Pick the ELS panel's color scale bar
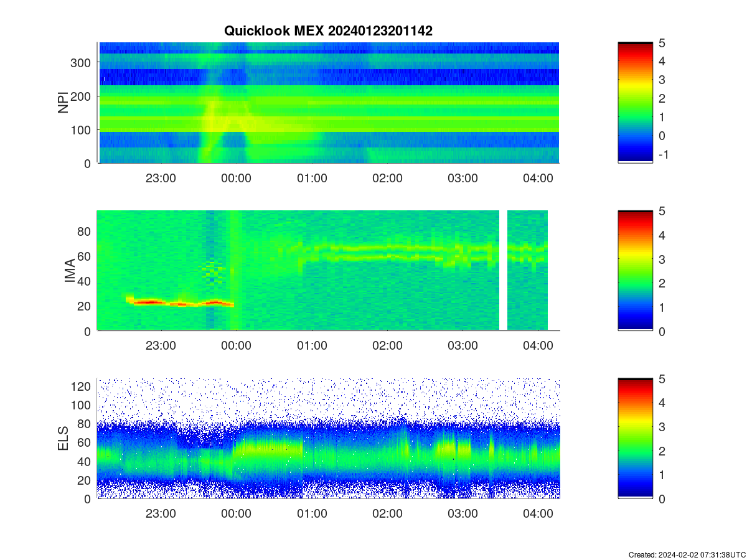 (635, 438)
